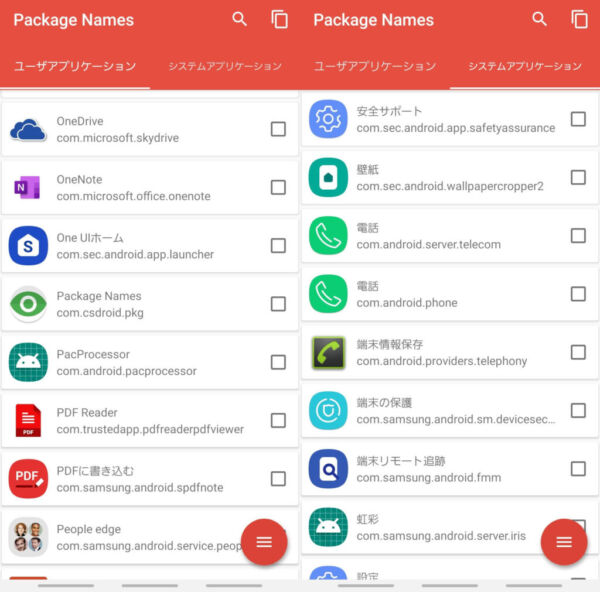Image resolution: width=600 pixels, height=592 pixels.
Task: Tap copy icon in right screen header
Action: (x=580, y=20)
